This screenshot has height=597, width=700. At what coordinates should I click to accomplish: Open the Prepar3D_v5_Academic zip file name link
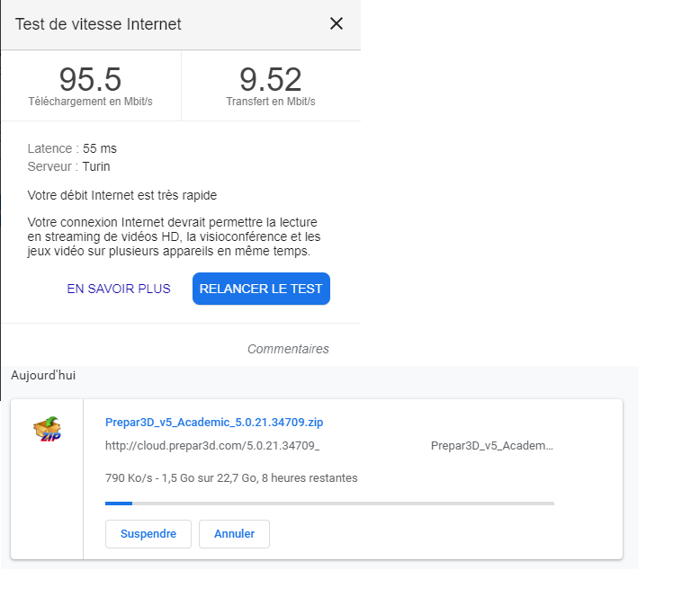[214, 422]
